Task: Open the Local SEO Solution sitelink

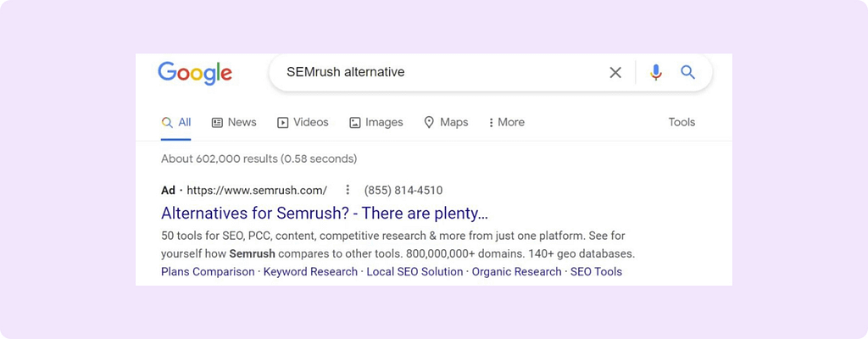Action: 415,272
